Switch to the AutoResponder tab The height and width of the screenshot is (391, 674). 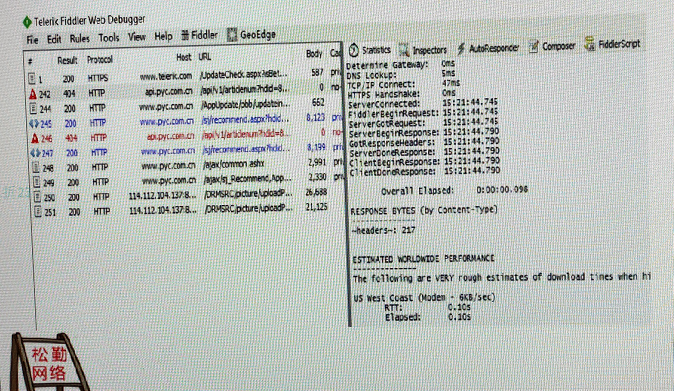tap(488, 49)
